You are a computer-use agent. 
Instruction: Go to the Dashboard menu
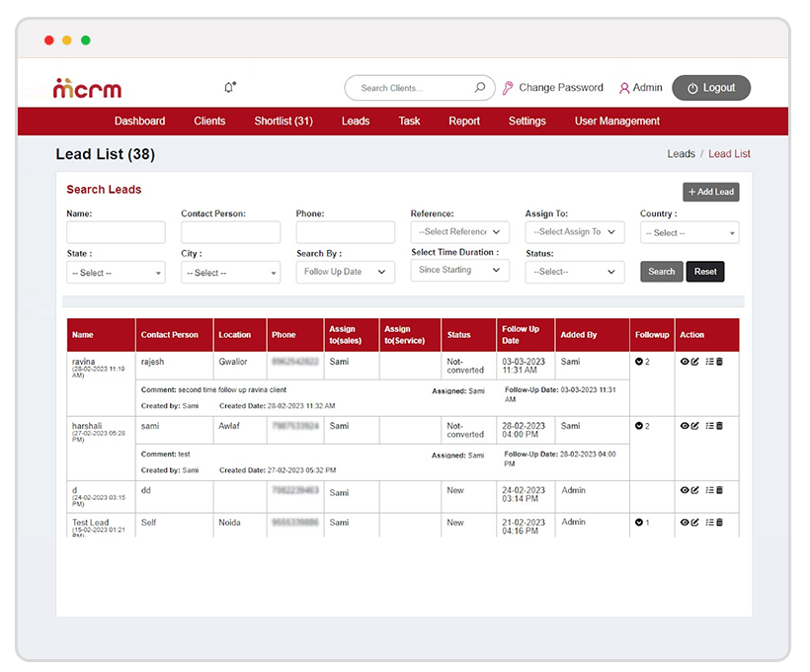139,122
